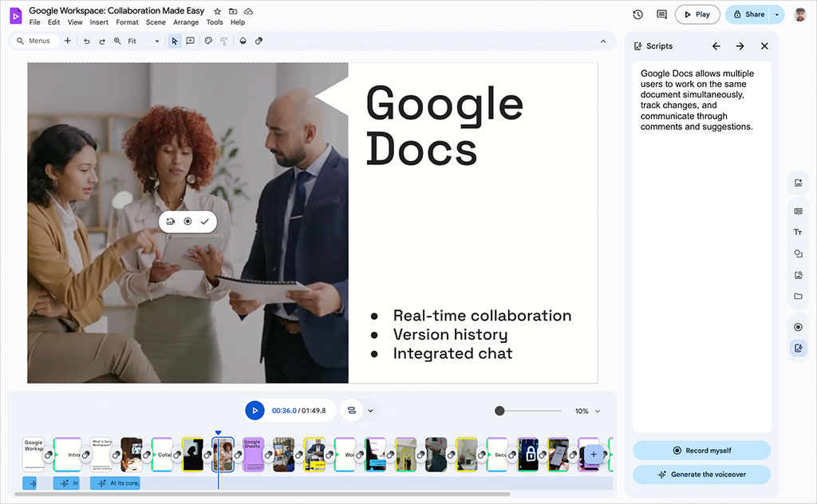Click the blue playhead marker

point(219,433)
